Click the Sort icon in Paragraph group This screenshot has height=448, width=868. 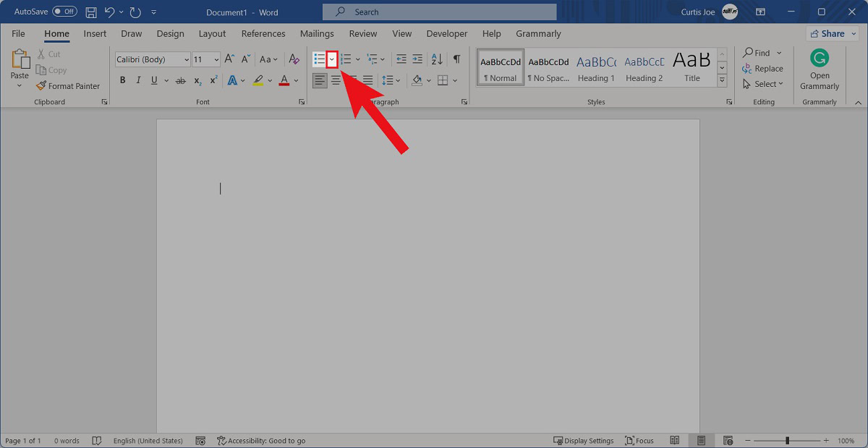[x=437, y=59]
